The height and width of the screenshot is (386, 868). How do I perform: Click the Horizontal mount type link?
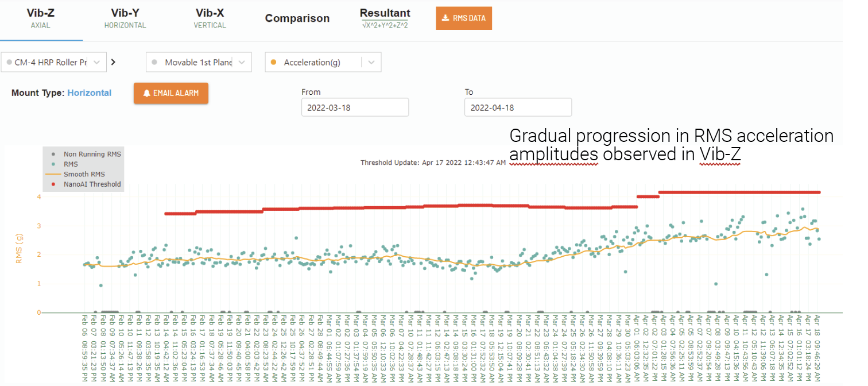click(90, 92)
